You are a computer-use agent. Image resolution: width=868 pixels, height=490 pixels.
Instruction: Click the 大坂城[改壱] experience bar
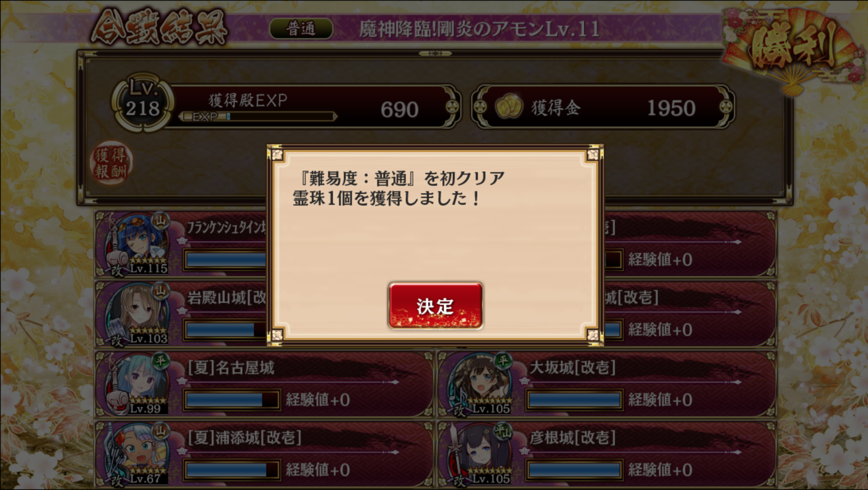[574, 400]
